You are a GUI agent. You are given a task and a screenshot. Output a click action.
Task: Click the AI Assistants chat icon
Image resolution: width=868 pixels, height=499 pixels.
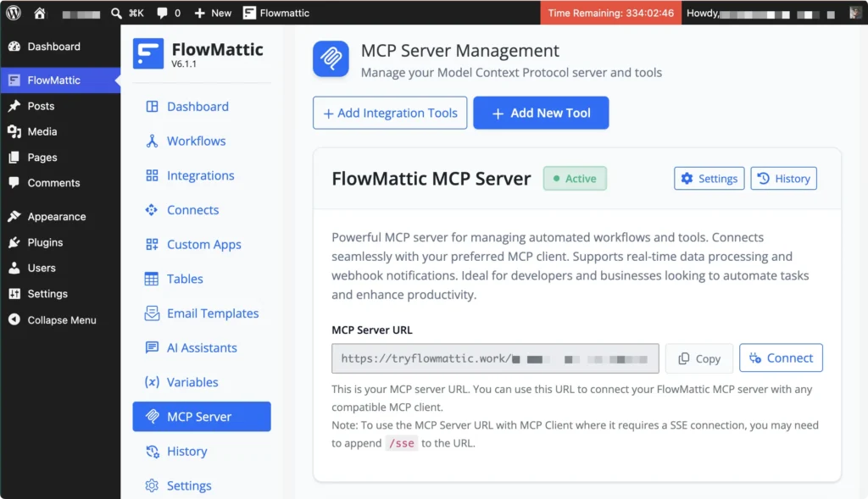(152, 347)
